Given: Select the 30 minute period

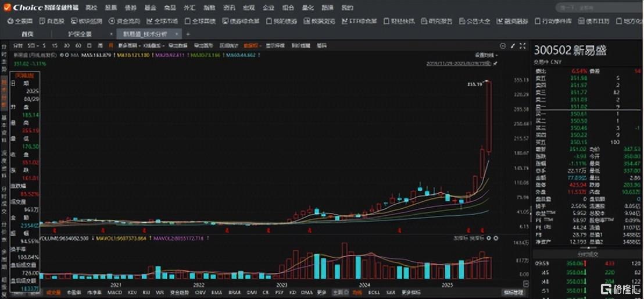Looking at the screenshot, I should tap(66, 45).
